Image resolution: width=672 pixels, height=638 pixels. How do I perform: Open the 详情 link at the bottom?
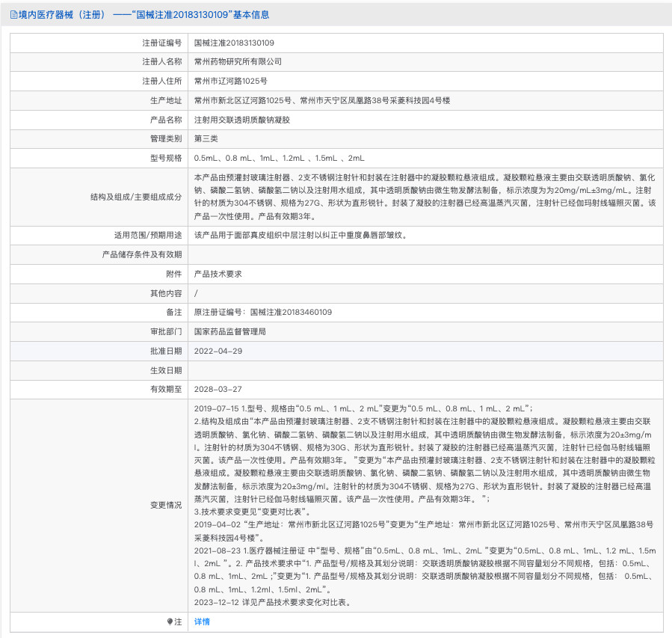202,622
